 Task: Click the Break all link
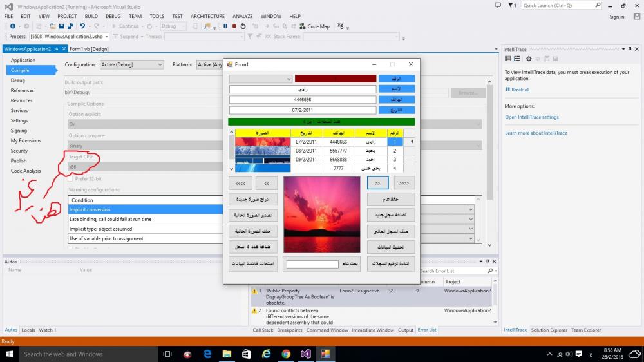520,90
